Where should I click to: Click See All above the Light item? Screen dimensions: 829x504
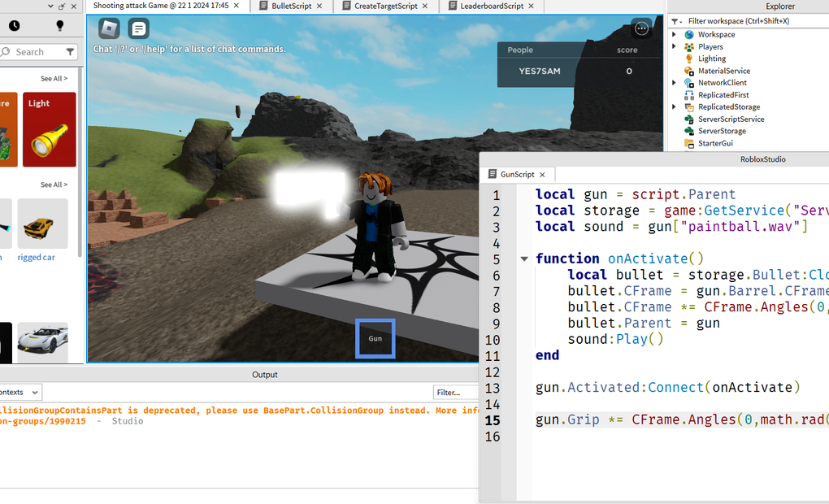pos(54,78)
